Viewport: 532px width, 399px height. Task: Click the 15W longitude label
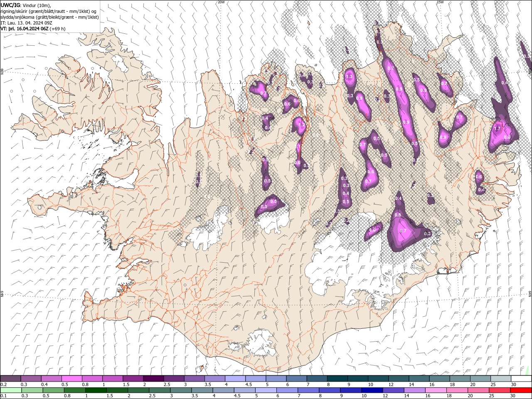pos(440,2)
